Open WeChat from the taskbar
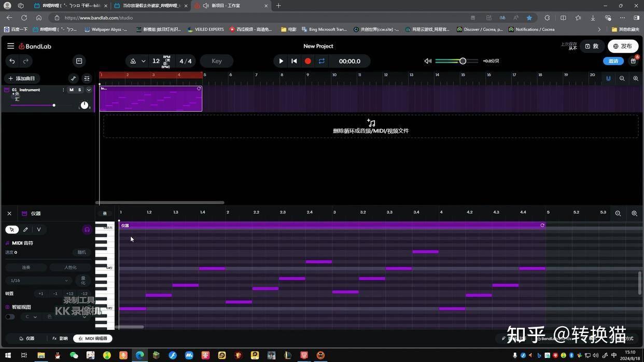Screen dimensions: 644x362 pyautogui.click(x=74, y=355)
